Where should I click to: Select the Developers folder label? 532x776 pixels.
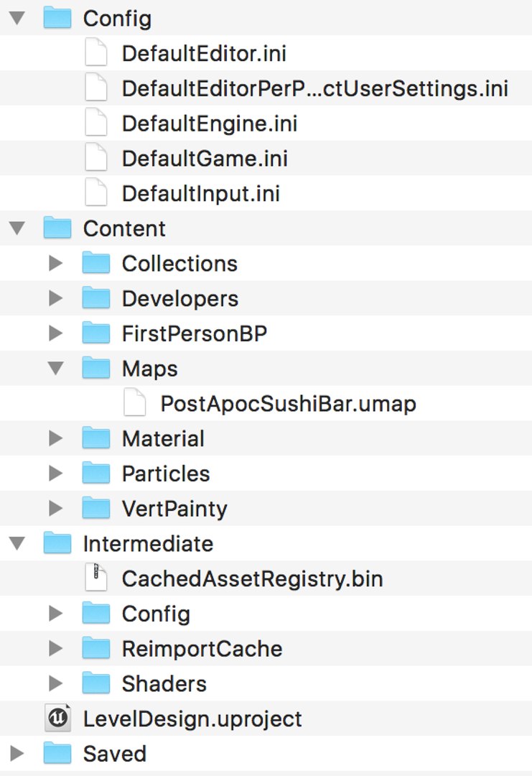180,298
